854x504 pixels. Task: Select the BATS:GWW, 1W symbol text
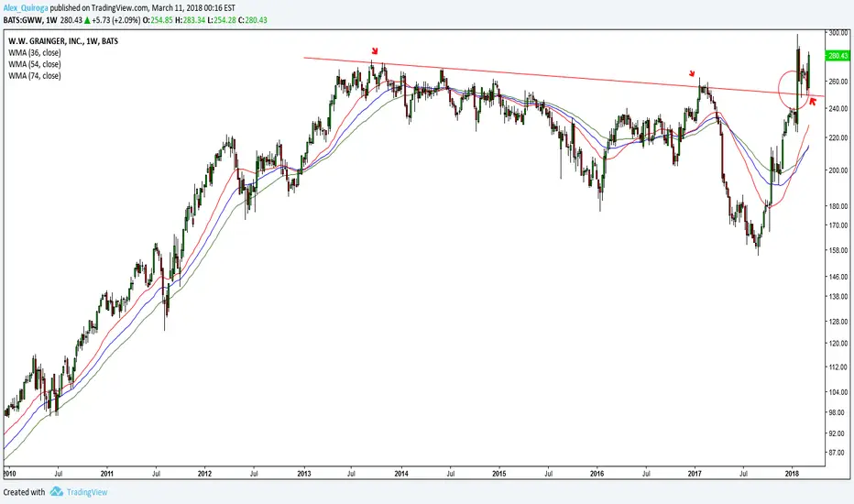(30, 20)
